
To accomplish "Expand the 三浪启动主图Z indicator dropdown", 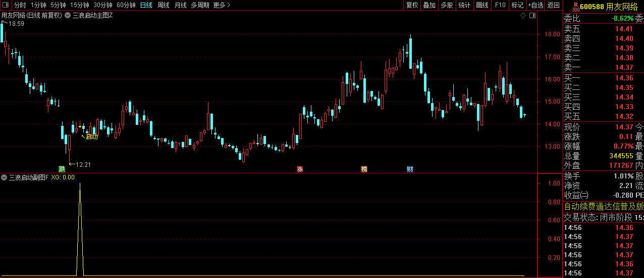I will coord(68,16).
